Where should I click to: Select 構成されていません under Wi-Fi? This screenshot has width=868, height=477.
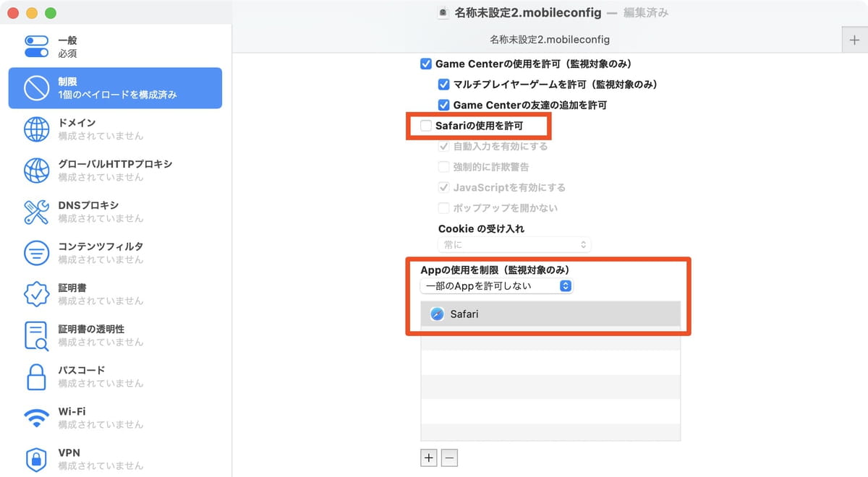101,424
